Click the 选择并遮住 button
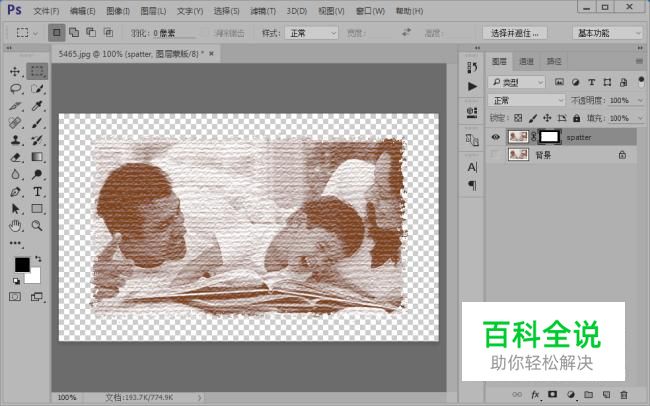 tap(514, 33)
